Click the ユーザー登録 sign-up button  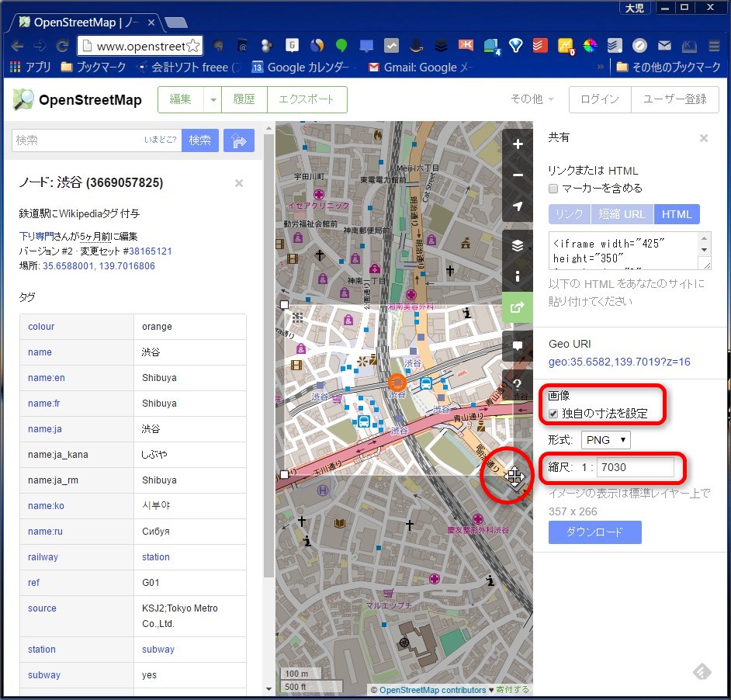[674, 99]
